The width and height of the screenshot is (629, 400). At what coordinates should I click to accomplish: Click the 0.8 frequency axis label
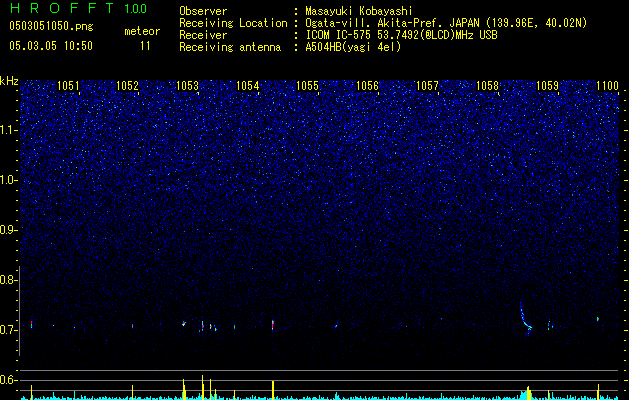8,280
